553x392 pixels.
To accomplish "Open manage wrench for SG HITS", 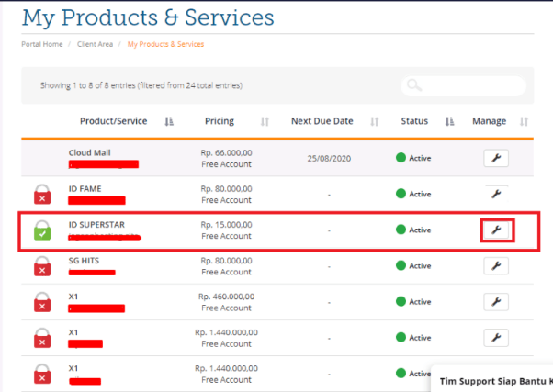I will (496, 266).
